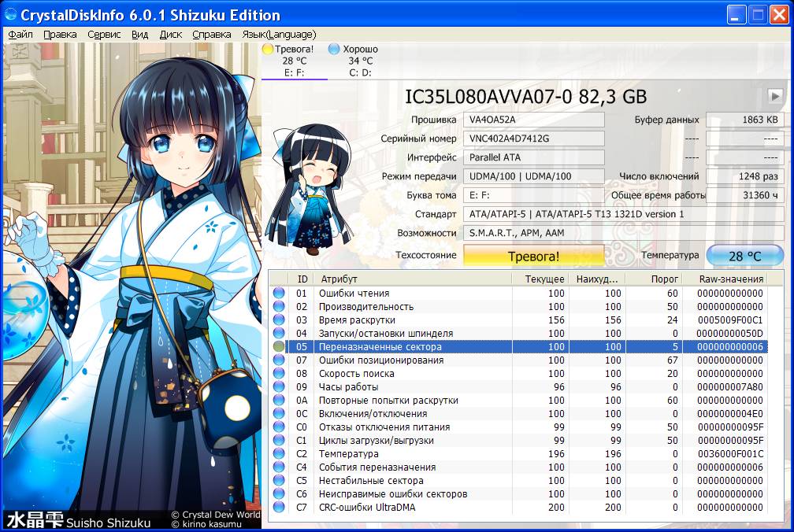Click status orb beside Температура attribute row

click(x=279, y=454)
